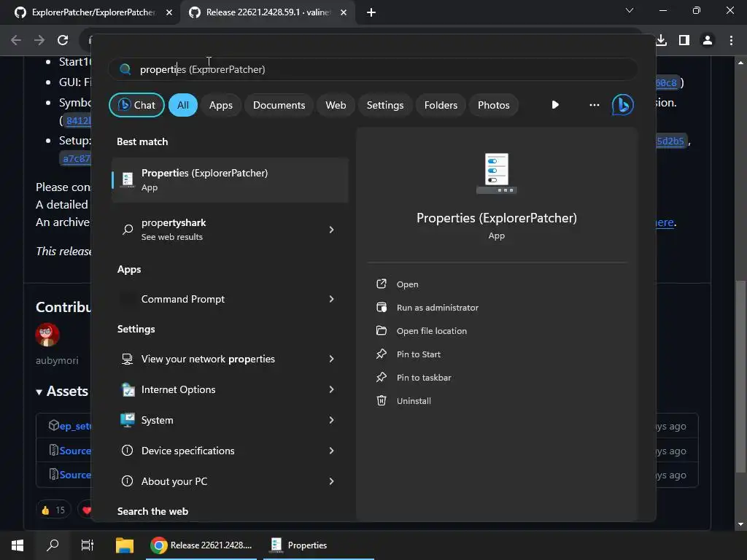Image resolution: width=747 pixels, height=560 pixels.
Task: Expand propertyshark web results chevron
Action: [332, 230]
